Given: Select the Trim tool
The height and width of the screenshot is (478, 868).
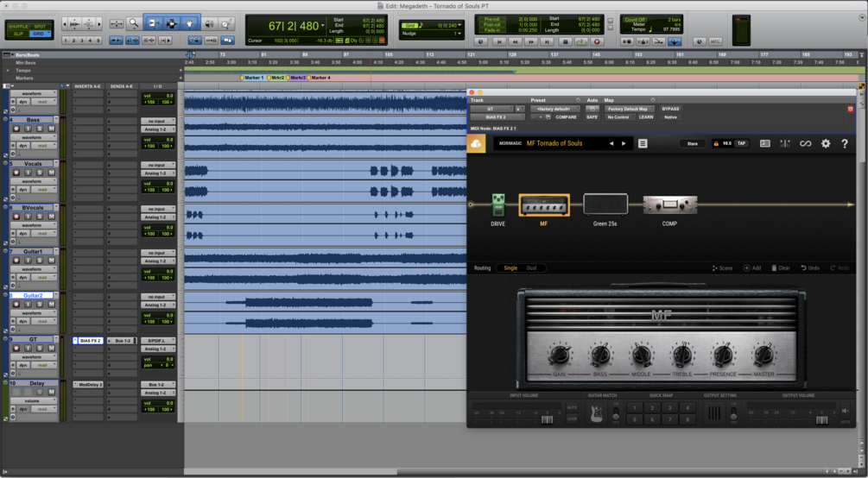Looking at the screenshot, I should click(154, 24).
